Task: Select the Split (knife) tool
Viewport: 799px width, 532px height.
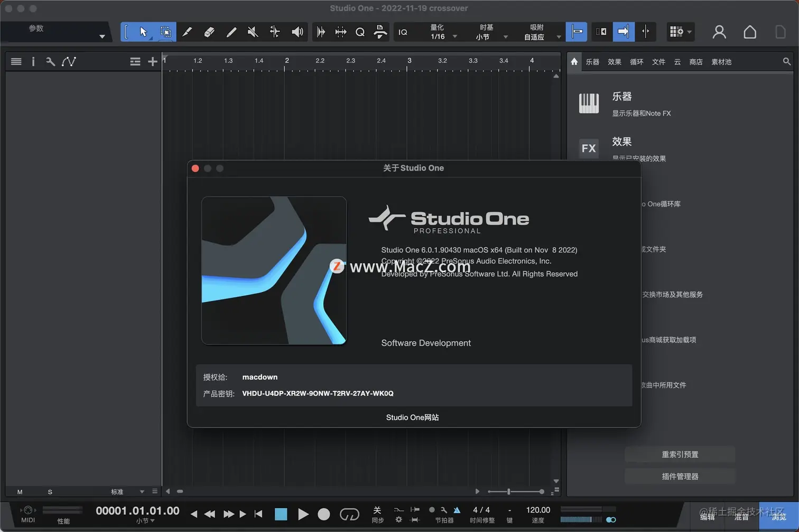Action: [187, 32]
